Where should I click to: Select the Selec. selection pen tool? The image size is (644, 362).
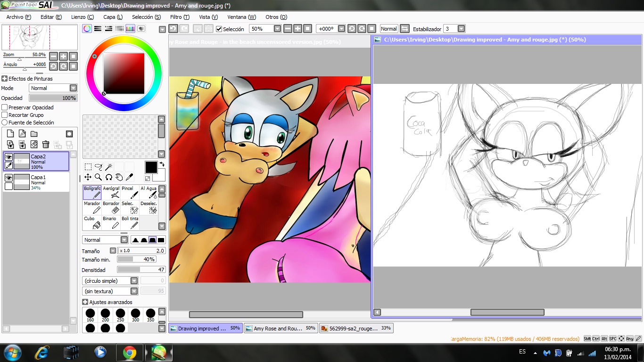(x=130, y=207)
